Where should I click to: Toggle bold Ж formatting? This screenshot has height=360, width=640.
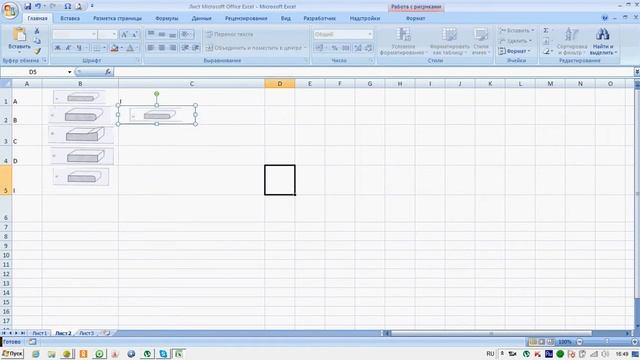pyautogui.click(x=58, y=48)
